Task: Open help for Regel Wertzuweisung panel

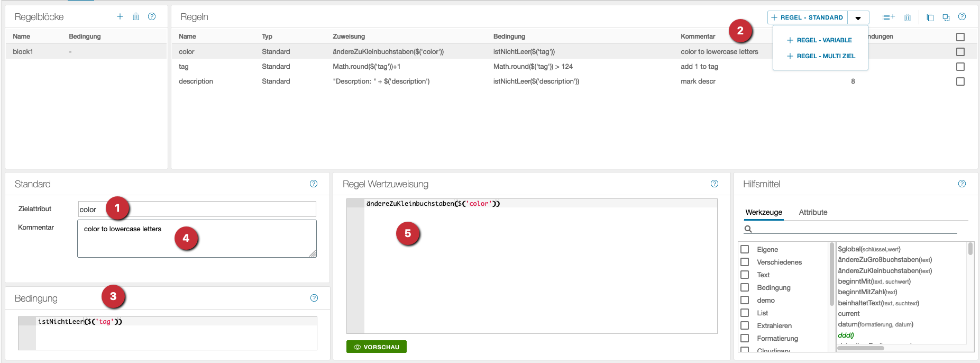Action: 715,184
